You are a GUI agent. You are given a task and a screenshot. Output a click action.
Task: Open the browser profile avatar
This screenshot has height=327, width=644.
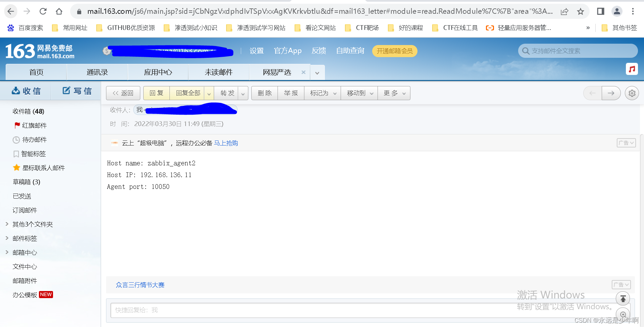[617, 11]
